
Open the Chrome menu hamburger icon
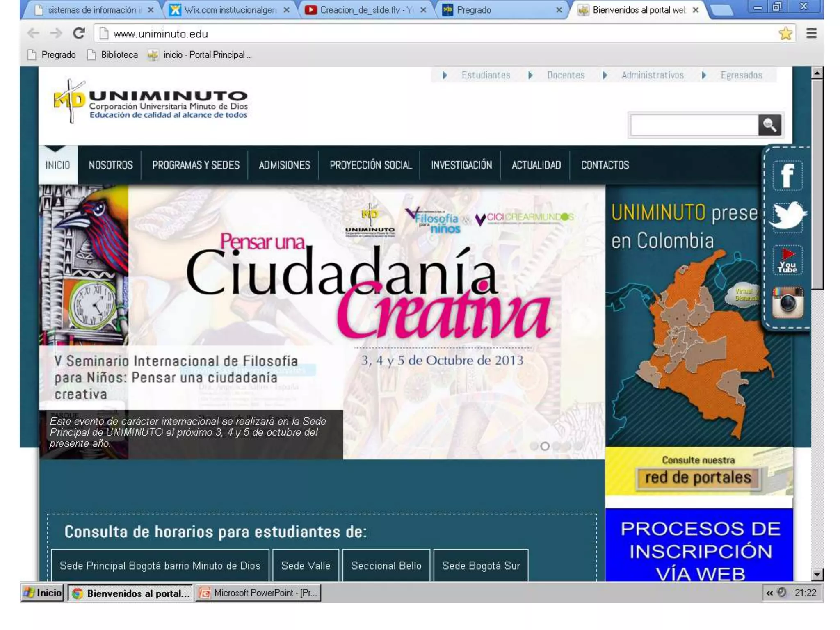tap(811, 33)
